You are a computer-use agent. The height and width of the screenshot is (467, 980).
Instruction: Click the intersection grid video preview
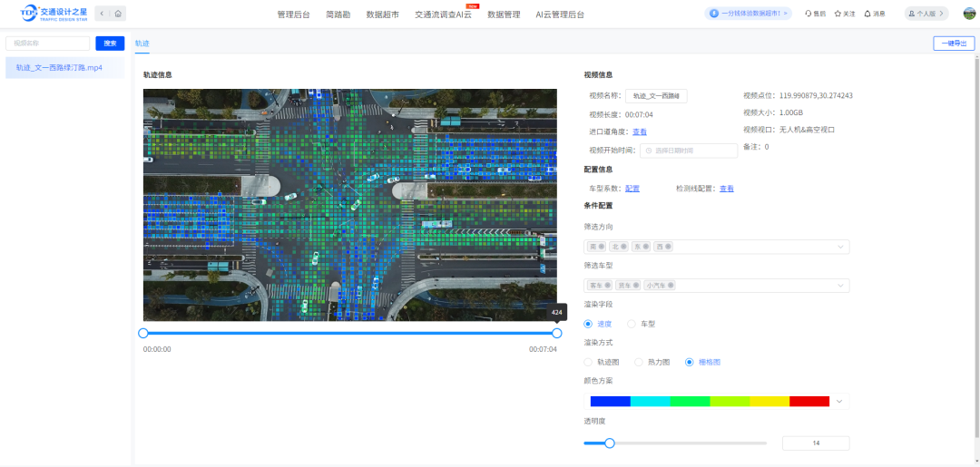350,205
